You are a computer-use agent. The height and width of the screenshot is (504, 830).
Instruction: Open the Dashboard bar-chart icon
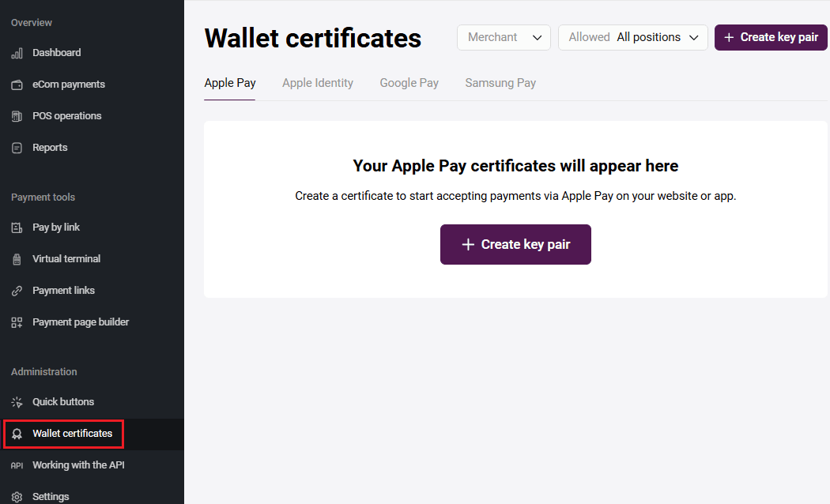click(x=17, y=53)
